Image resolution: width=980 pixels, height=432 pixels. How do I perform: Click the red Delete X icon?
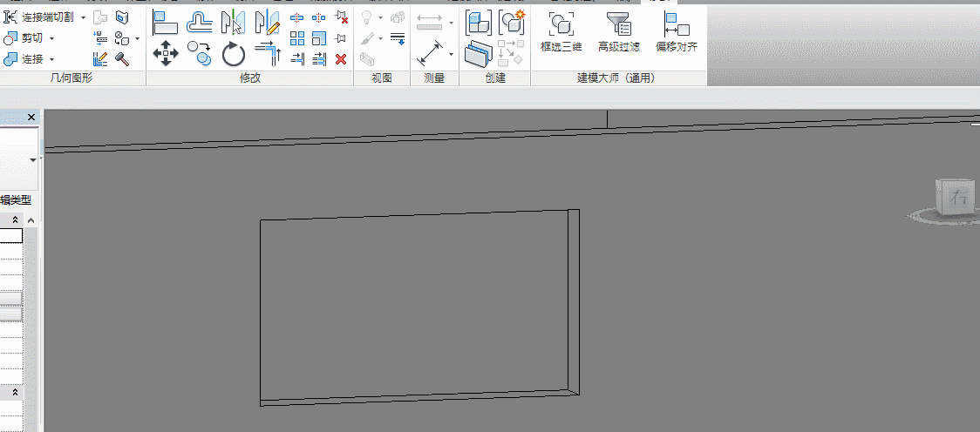pyautogui.click(x=341, y=59)
